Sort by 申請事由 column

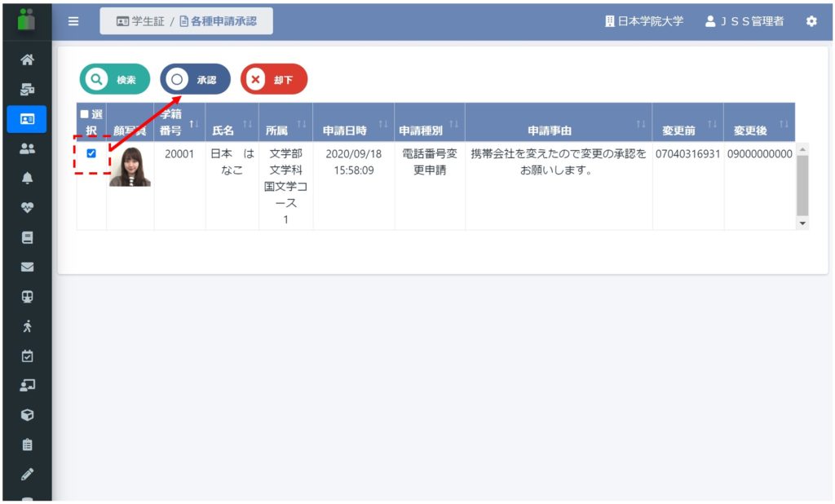[559, 122]
